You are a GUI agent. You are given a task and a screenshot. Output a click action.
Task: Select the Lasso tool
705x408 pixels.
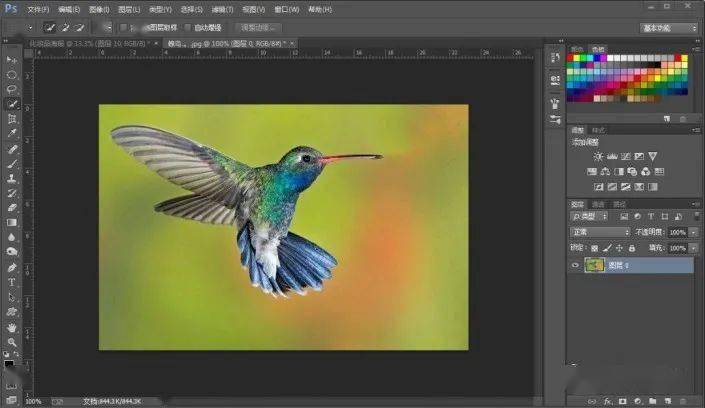pos(12,89)
